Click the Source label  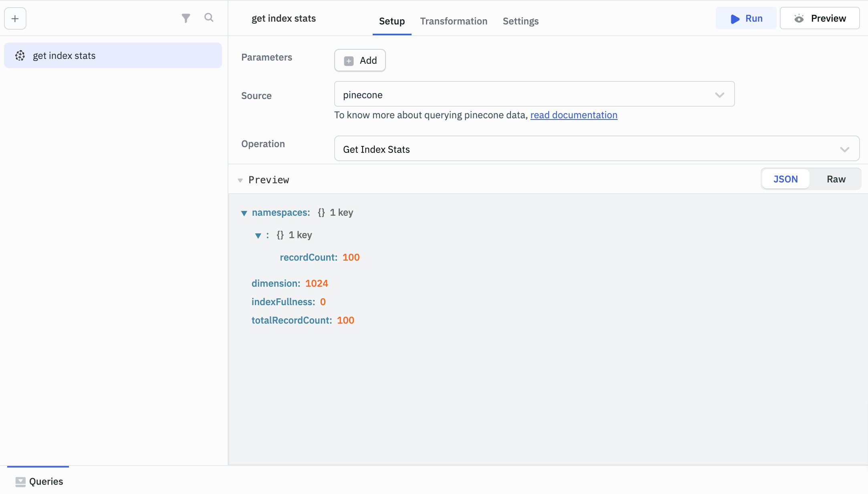pyautogui.click(x=256, y=96)
